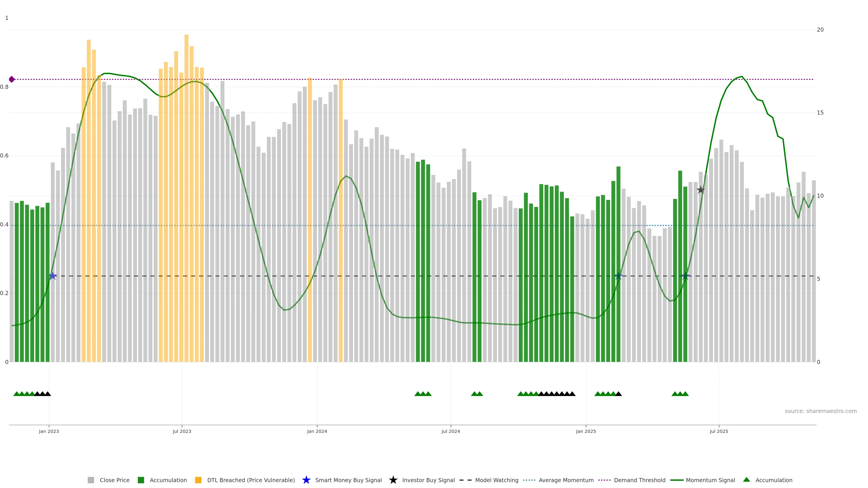The height and width of the screenshot is (488, 868).
Task: Click the orange DTL Breached legend swatch
Action: tap(198, 480)
